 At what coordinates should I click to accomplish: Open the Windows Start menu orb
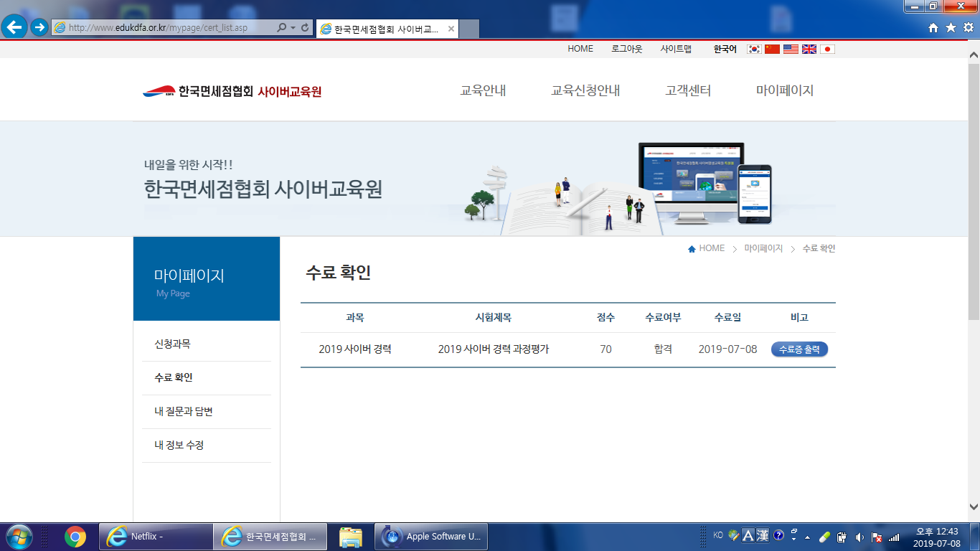click(19, 537)
